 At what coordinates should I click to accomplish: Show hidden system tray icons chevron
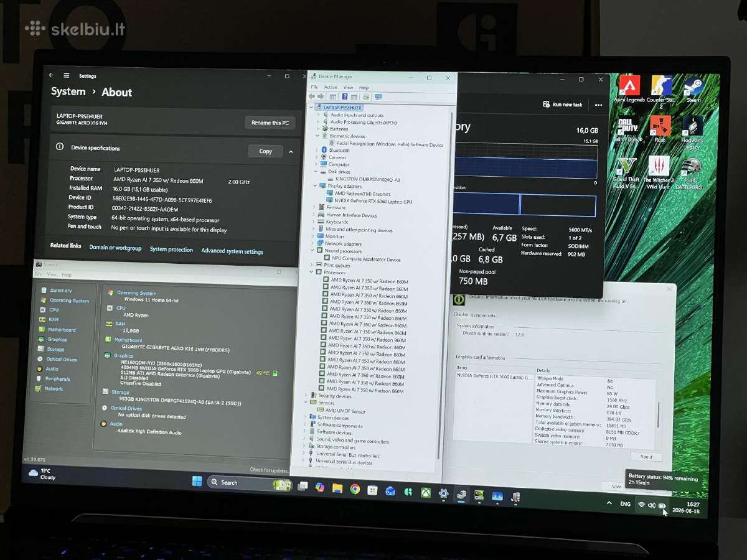[609, 502]
